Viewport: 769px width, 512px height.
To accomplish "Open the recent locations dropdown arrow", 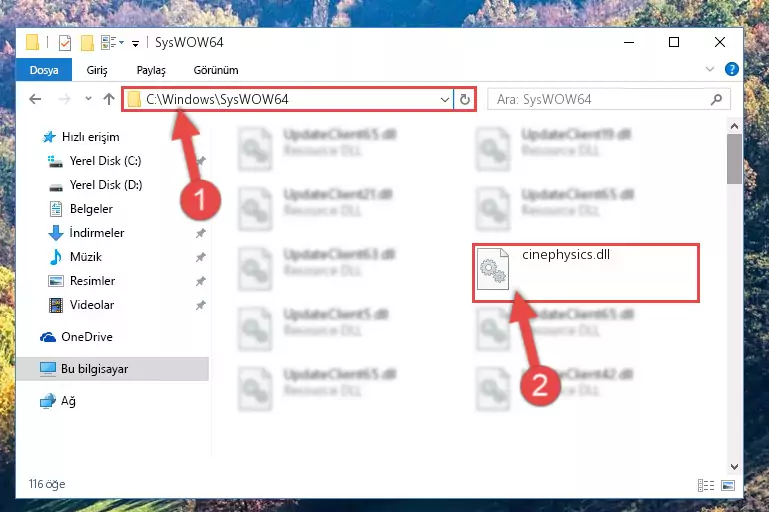I will click(x=88, y=99).
